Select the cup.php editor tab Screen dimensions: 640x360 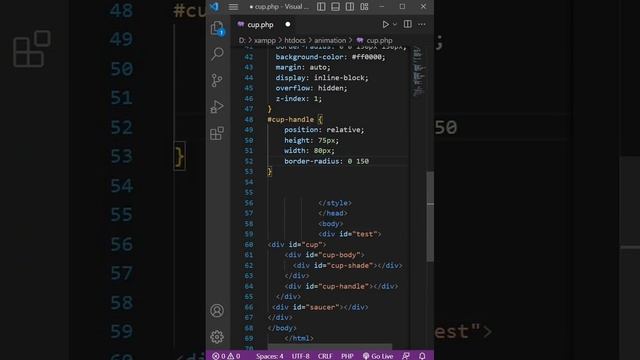pyautogui.click(x=264, y=24)
